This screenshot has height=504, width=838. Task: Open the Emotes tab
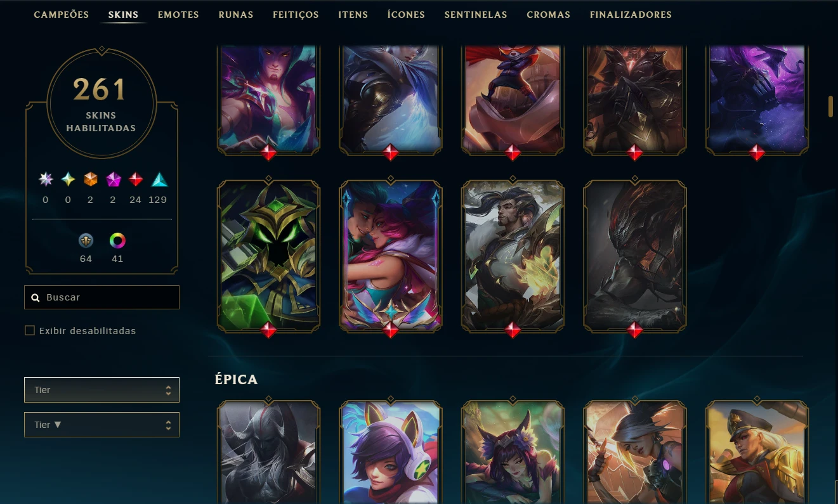click(x=178, y=15)
